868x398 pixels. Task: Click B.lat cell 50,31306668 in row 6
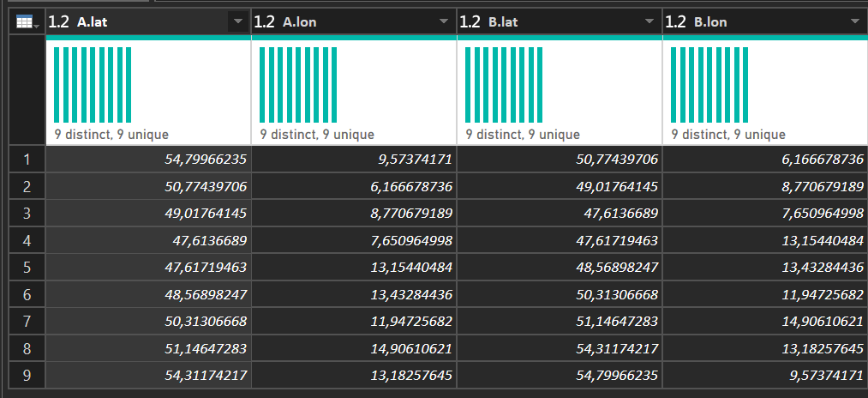tap(560, 294)
